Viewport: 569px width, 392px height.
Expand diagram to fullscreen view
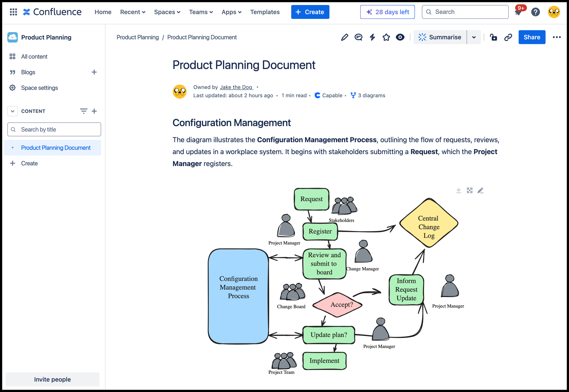(x=470, y=190)
